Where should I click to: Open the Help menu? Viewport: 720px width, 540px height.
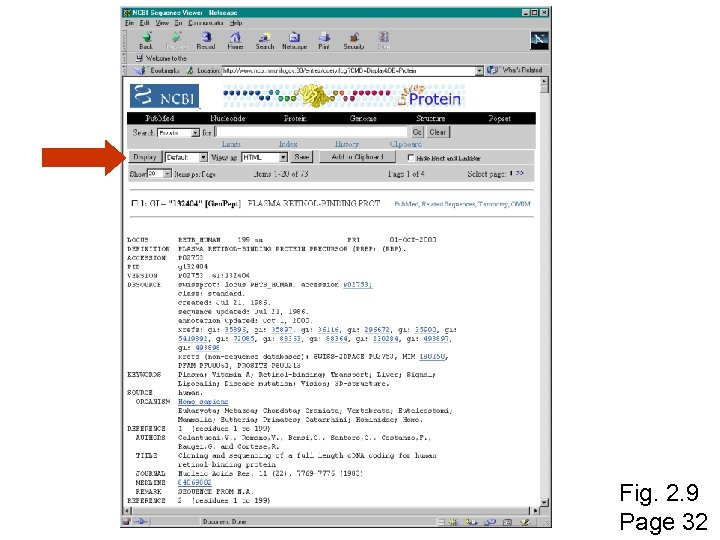236,22
